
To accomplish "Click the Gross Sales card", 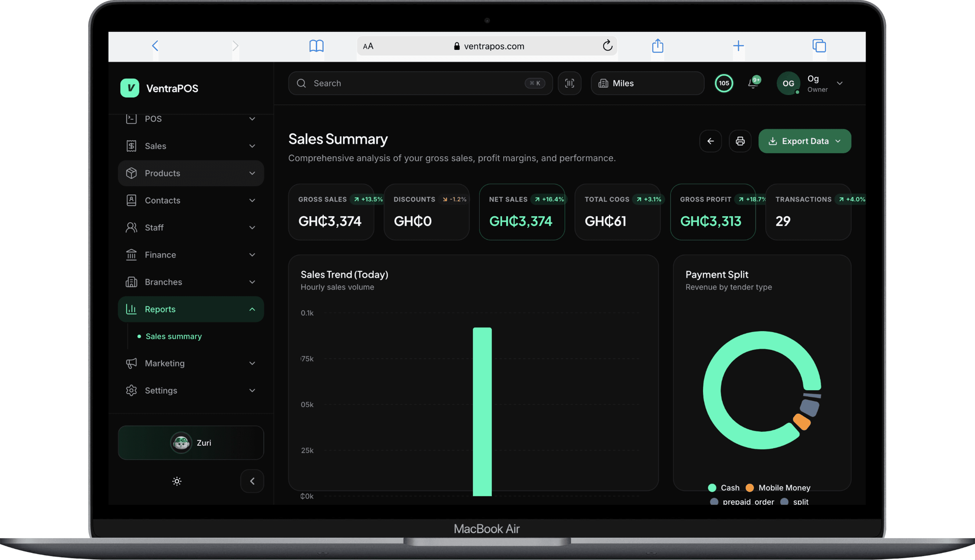I will [x=331, y=212].
